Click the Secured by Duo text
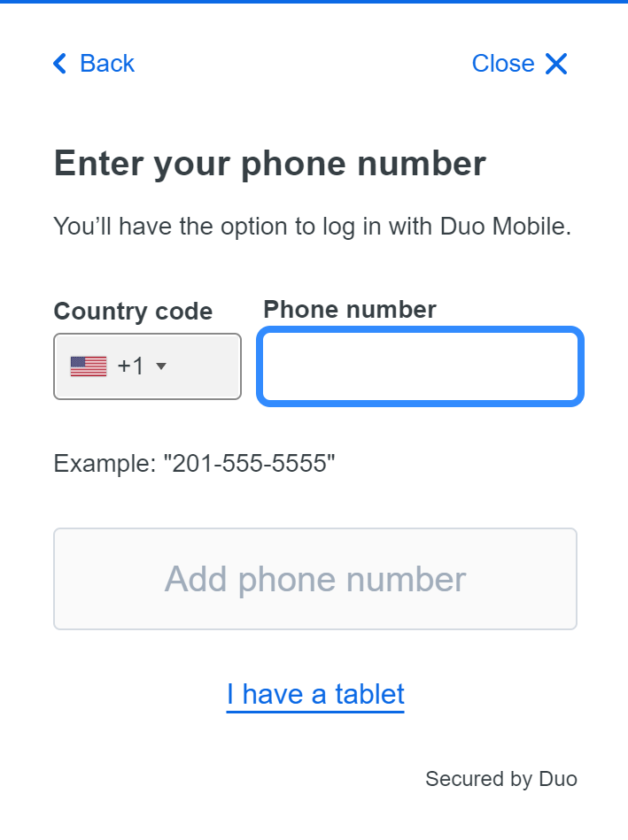The image size is (628, 840). 500,779
